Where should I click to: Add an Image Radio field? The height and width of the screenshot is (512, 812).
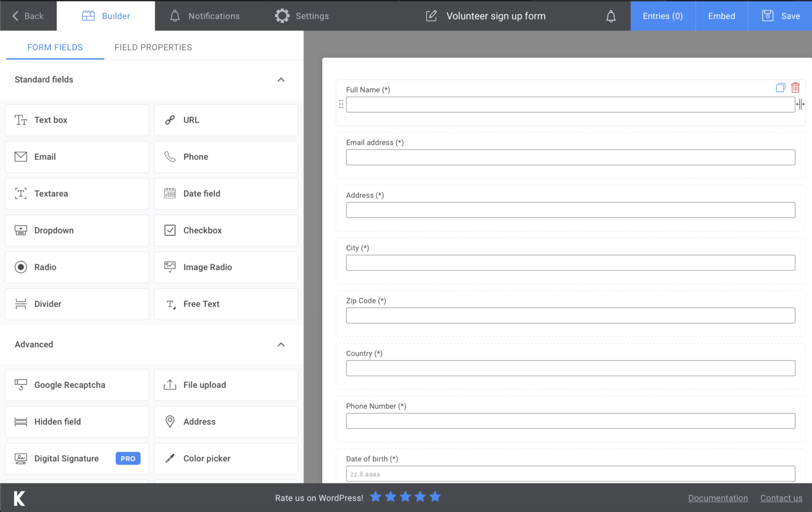pos(226,267)
